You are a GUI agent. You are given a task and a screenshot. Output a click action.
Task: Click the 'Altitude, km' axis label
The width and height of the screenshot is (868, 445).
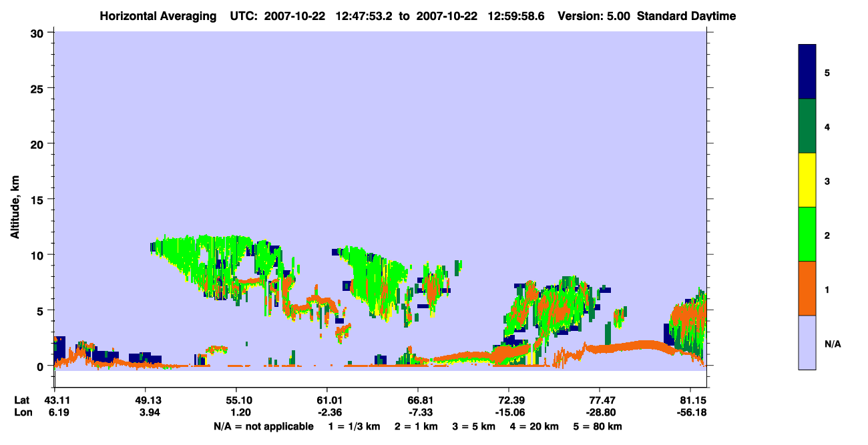[15, 208]
